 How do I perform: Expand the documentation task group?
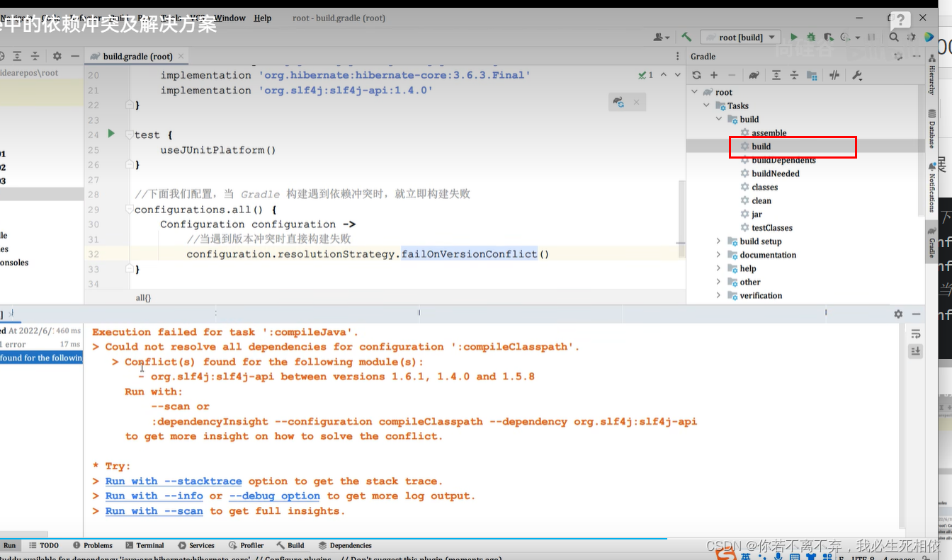pos(719,255)
